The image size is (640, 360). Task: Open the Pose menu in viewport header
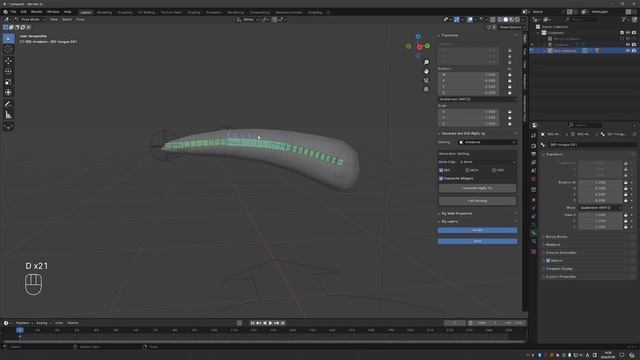[80, 19]
